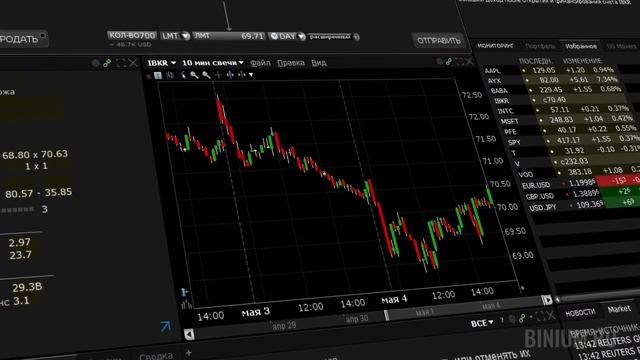The height and width of the screenshot is (360, 640).
Task: Open the DAY time-in-force dropdown
Action: click(x=287, y=36)
